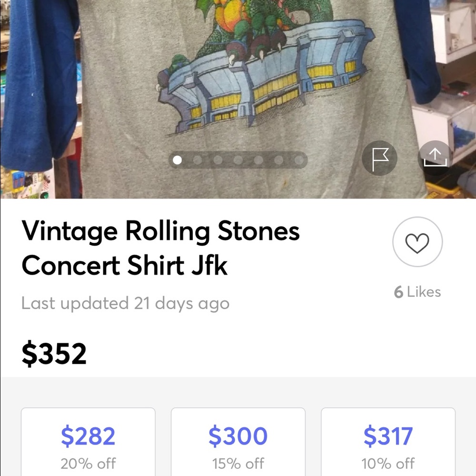The height and width of the screenshot is (476, 476).
Task: View the 6 Likes count
Action: (x=417, y=292)
